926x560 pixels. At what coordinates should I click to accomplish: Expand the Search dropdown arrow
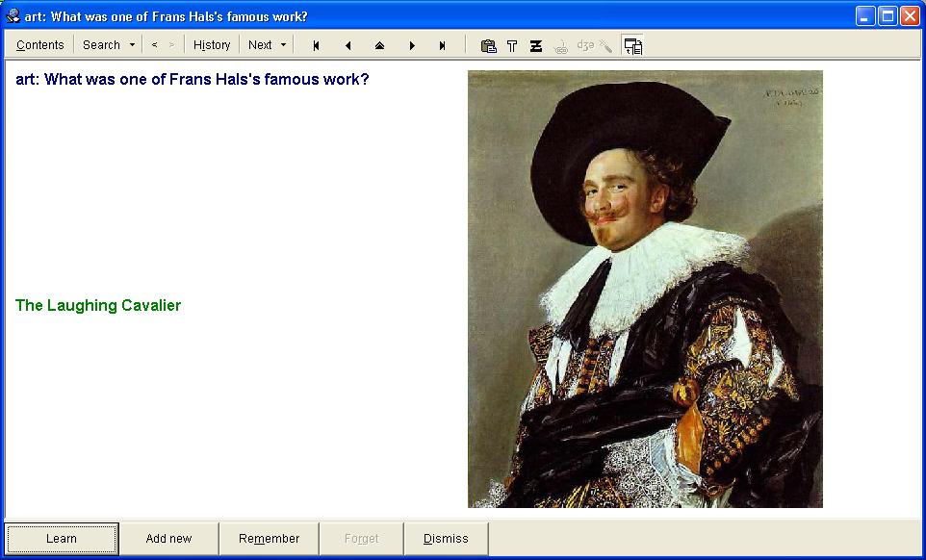click(132, 45)
